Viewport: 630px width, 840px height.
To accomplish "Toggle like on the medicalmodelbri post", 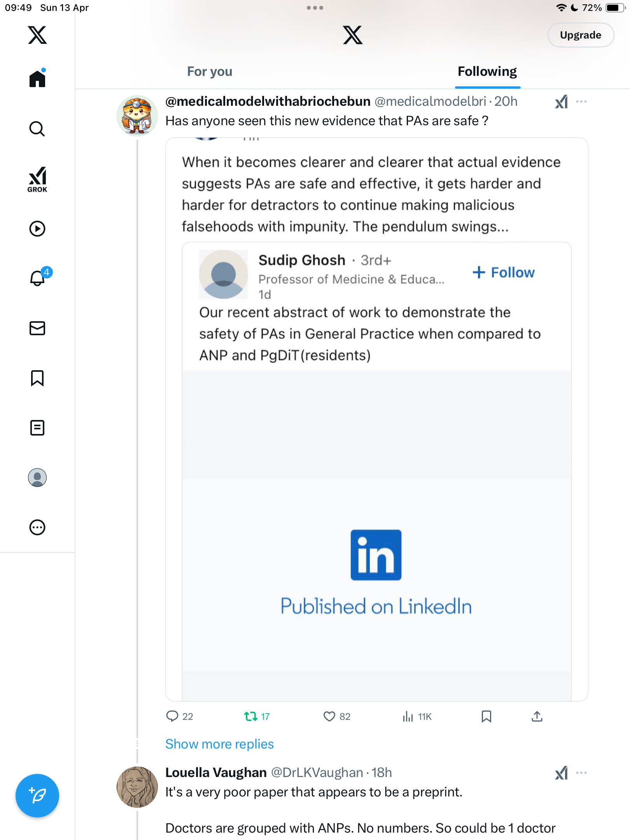I will pos(337,716).
